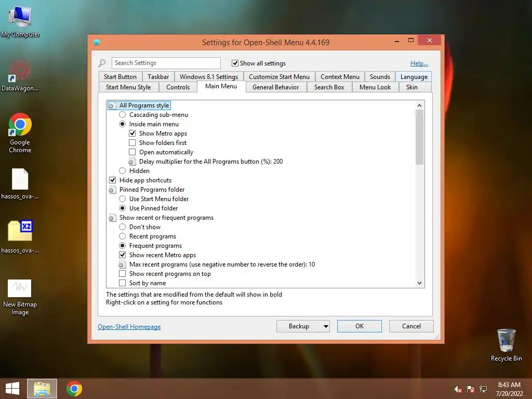Open the Language tab

point(414,77)
